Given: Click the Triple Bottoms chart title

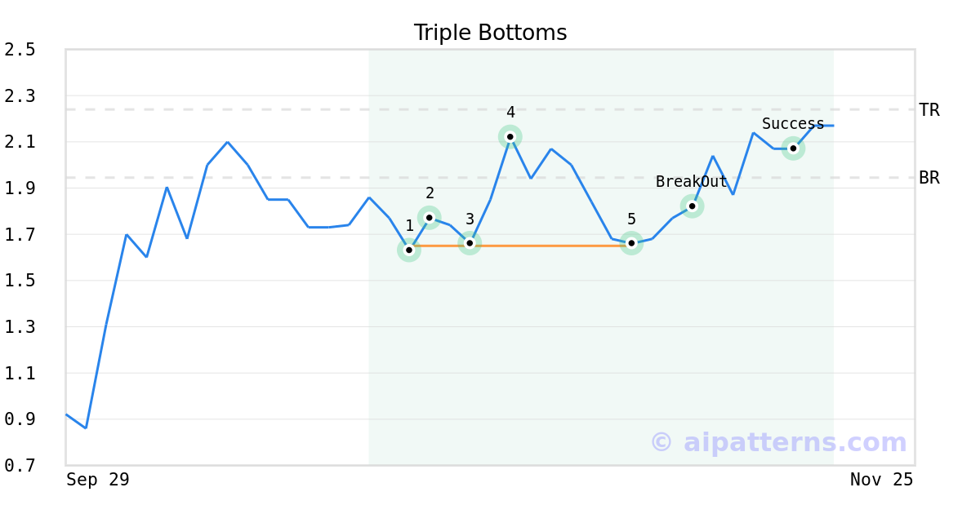Looking at the screenshot, I should click(x=490, y=33).
